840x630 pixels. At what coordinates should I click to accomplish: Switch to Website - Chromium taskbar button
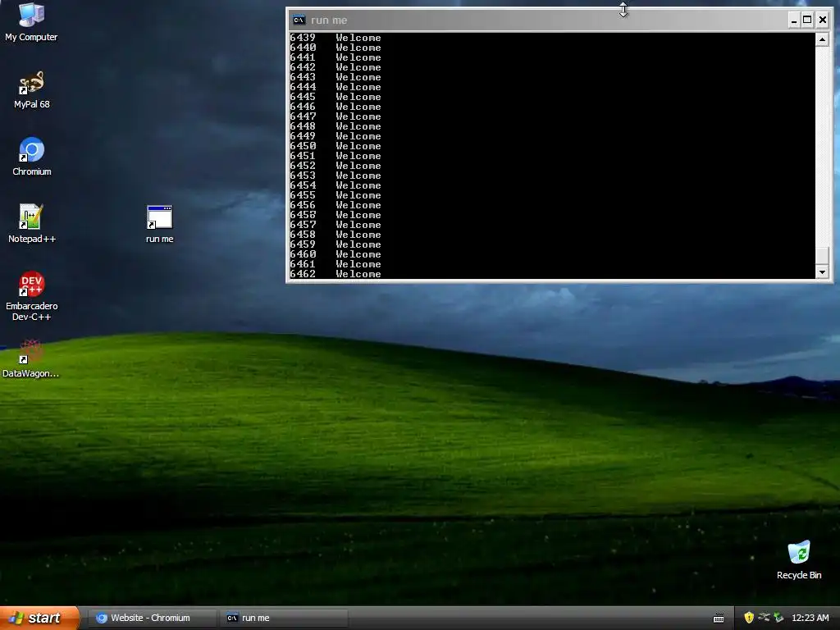point(151,619)
